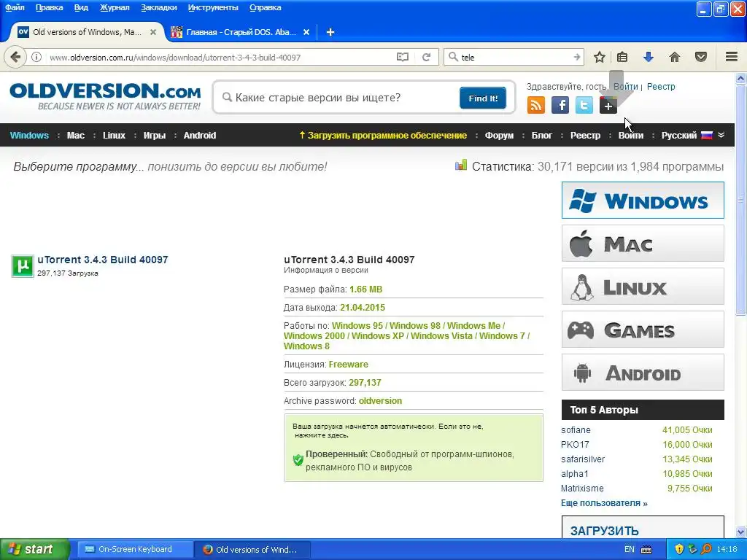The image size is (747, 560).
Task: Open the downloads arrow panel
Action: click(x=649, y=57)
